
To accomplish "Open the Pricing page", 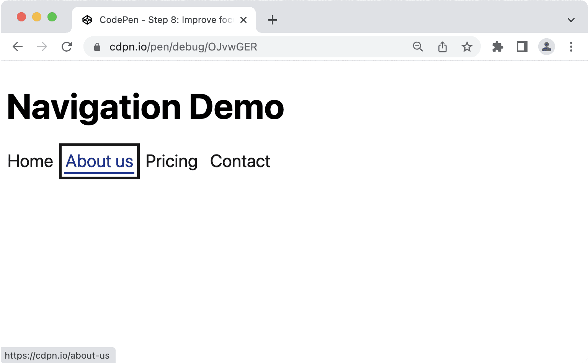I will pos(171,161).
